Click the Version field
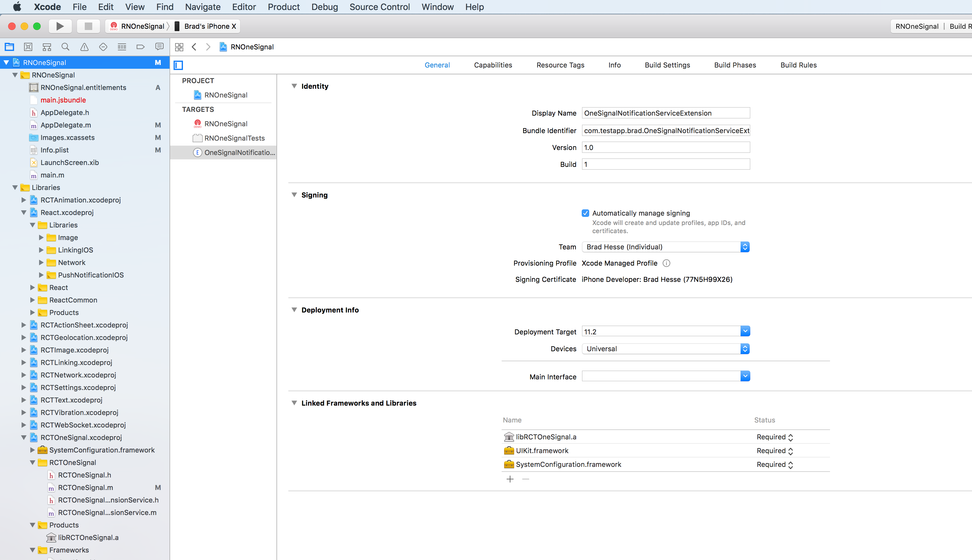 coord(666,147)
